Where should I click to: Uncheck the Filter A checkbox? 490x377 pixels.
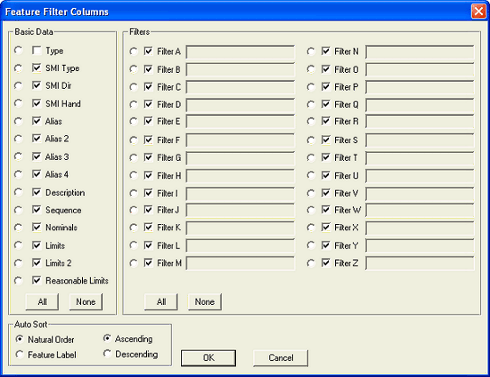coord(148,51)
